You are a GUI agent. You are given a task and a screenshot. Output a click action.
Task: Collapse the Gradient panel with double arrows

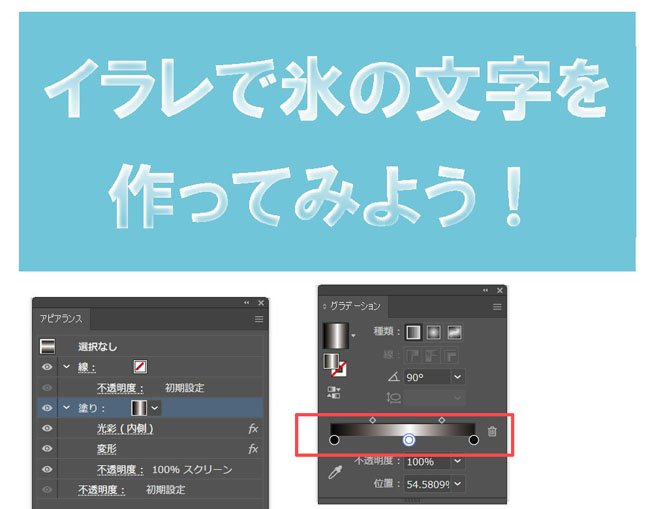485,291
